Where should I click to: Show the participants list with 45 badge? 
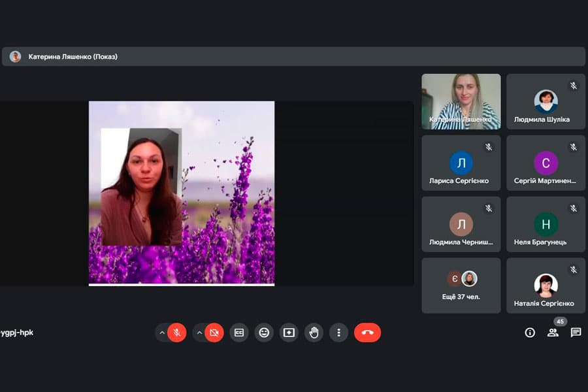[553, 333]
